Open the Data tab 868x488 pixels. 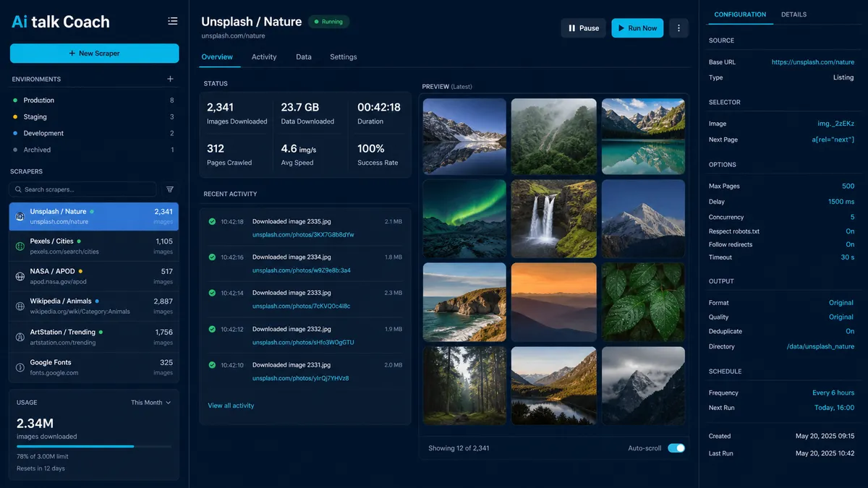pyautogui.click(x=304, y=57)
